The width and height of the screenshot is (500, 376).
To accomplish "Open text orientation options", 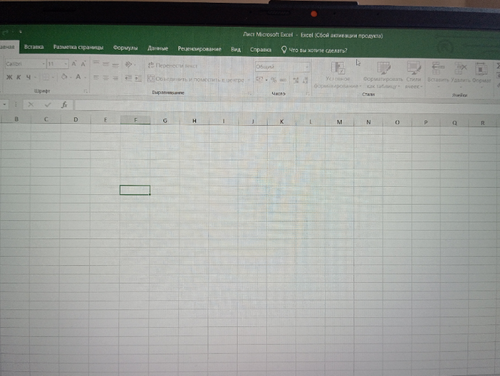I will tap(129, 64).
